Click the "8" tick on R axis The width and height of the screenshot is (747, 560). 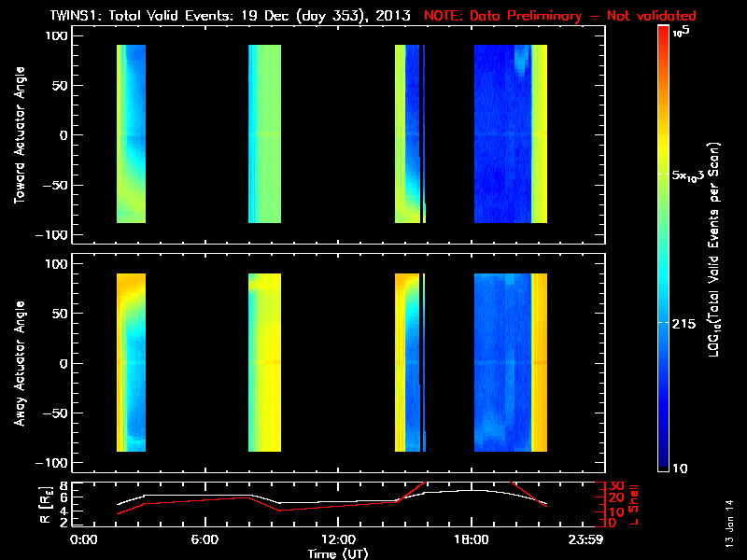click(62, 486)
